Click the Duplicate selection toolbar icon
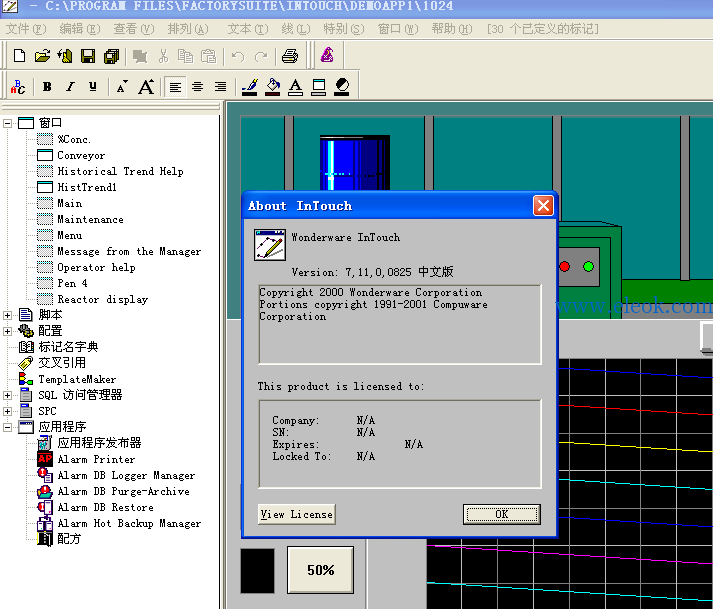713x609 pixels. tap(140, 56)
